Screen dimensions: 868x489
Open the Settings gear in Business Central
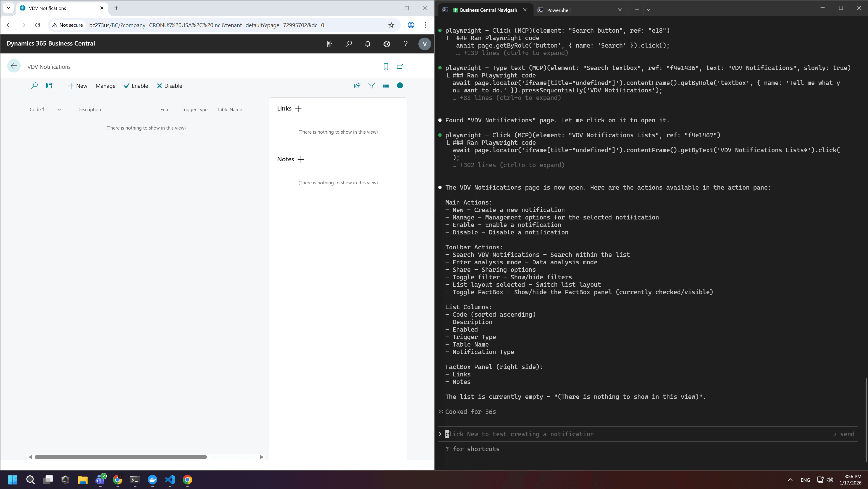click(x=386, y=44)
